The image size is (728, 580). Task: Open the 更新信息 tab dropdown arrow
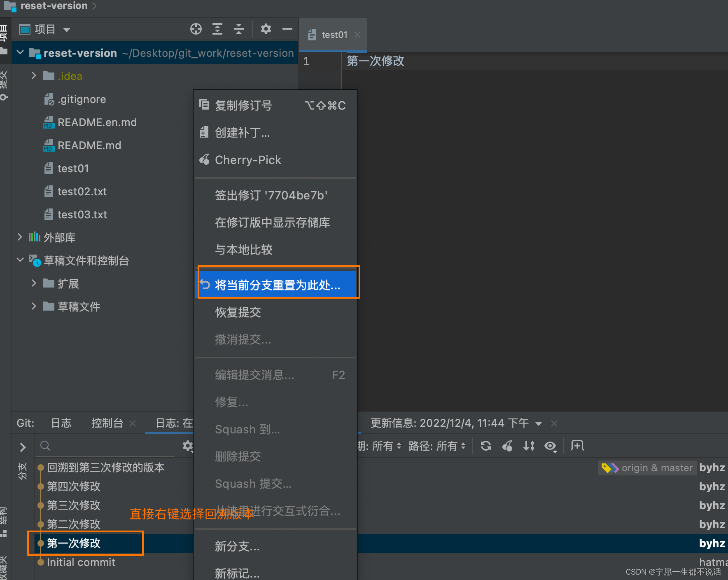pos(539,423)
